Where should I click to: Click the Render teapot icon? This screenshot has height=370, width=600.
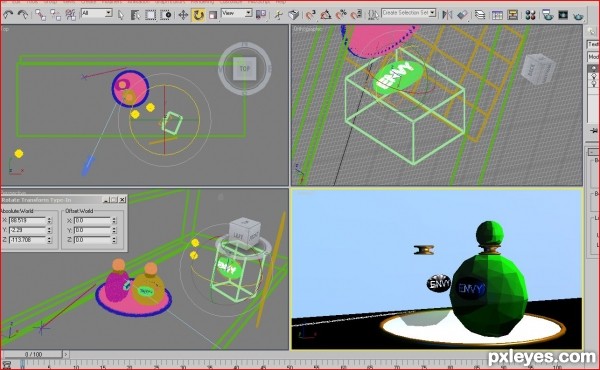[578, 15]
